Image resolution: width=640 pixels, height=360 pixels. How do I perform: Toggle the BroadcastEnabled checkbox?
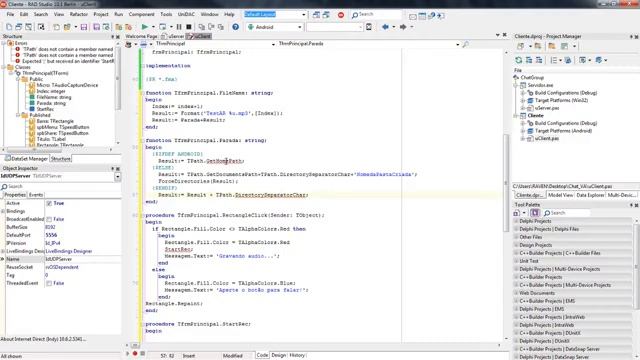[x=49, y=219]
